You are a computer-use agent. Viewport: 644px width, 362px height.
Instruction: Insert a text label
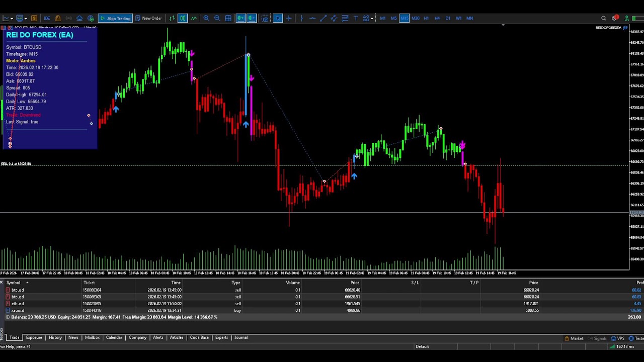point(356,18)
